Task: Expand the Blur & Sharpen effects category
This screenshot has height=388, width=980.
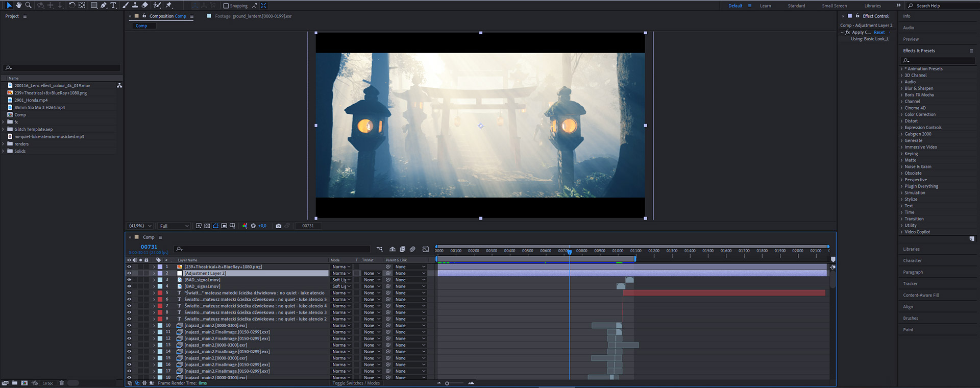Action: click(x=902, y=88)
